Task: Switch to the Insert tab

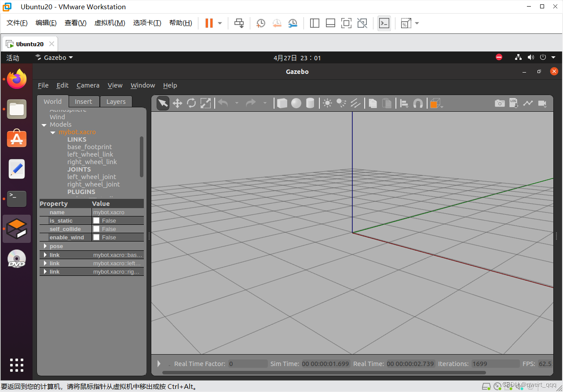Action: click(x=84, y=102)
